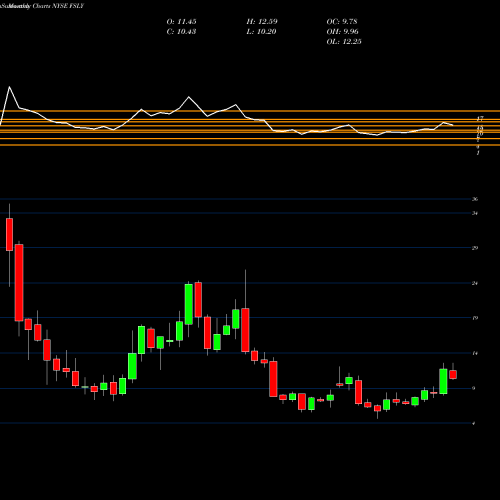The height and width of the screenshot is (500, 500).
Task: Click the rightmost red candlestick
Action: click(453, 374)
